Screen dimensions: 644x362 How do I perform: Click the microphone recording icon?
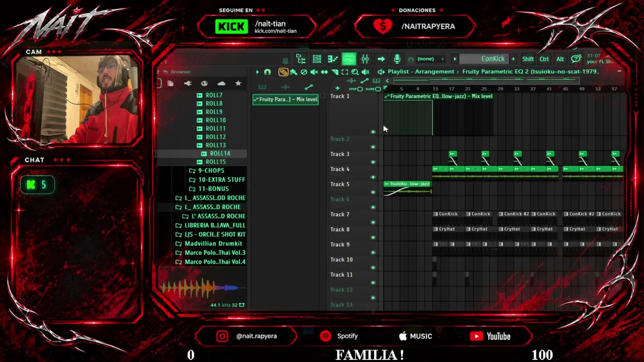(x=397, y=59)
